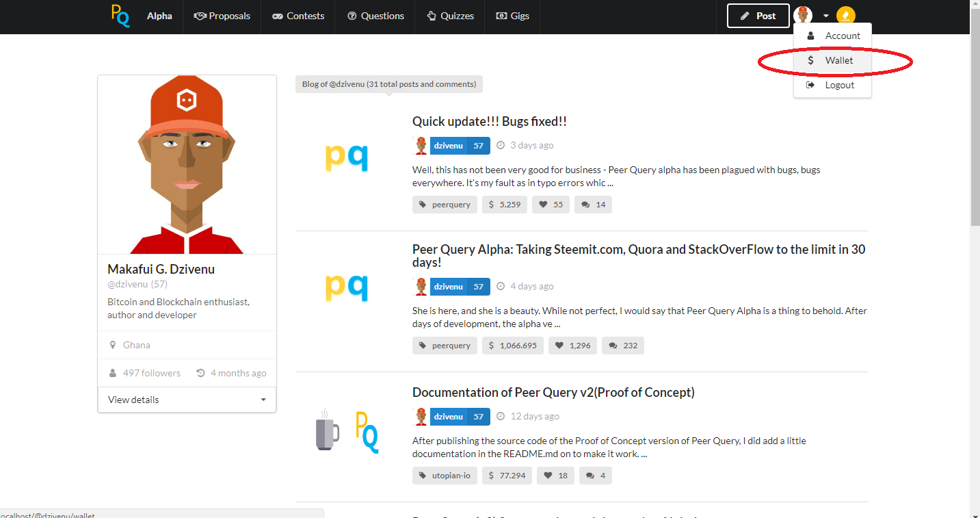The height and width of the screenshot is (518, 980).
Task: Open the Quizzes navigation tab
Action: tap(450, 16)
